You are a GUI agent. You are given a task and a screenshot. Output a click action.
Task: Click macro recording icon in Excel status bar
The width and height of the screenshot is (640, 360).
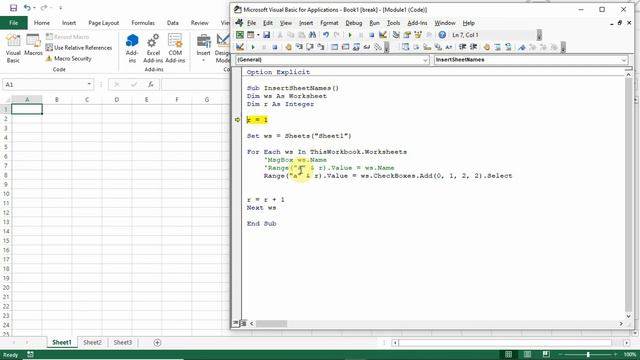[x=30, y=354]
